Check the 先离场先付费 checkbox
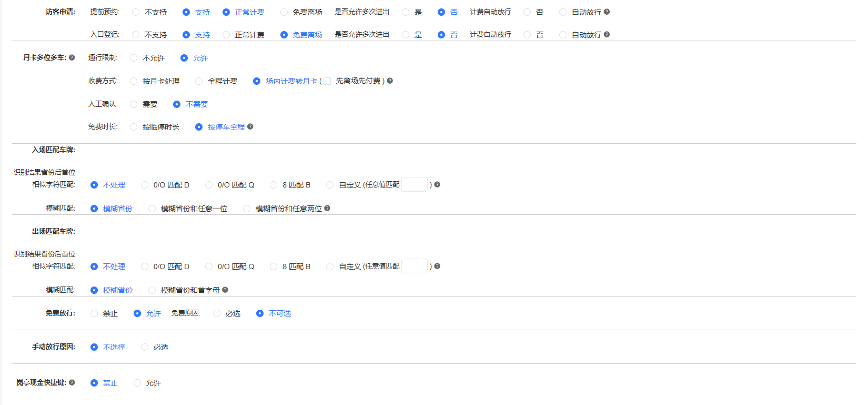This screenshot has height=405, width=868. click(327, 81)
